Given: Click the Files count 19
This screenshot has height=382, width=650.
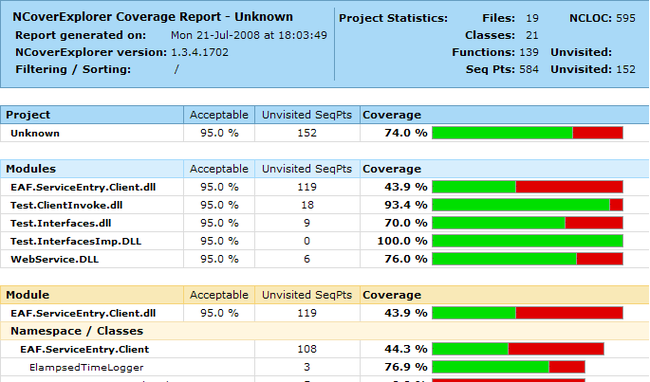Looking at the screenshot, I should [x=532, y=18].
